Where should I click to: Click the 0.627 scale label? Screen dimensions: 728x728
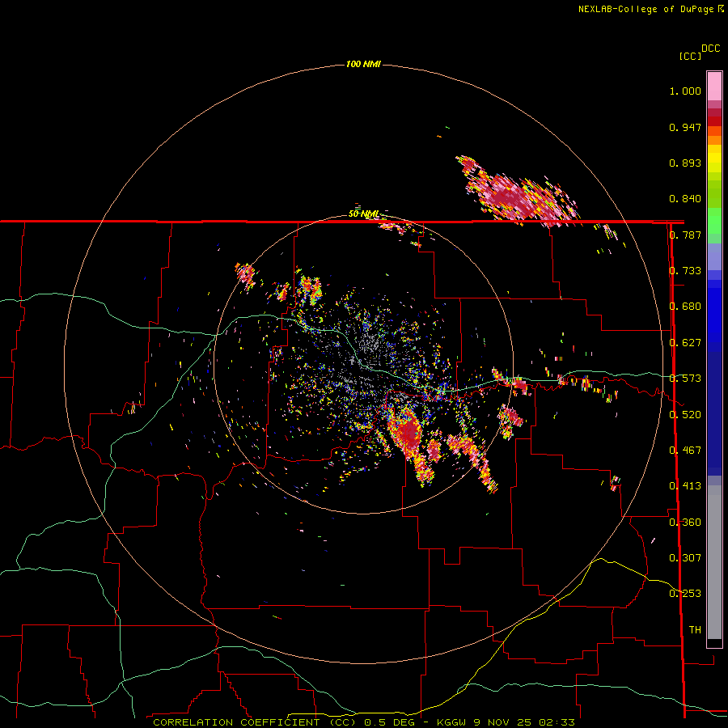click(x=685, y=343)
